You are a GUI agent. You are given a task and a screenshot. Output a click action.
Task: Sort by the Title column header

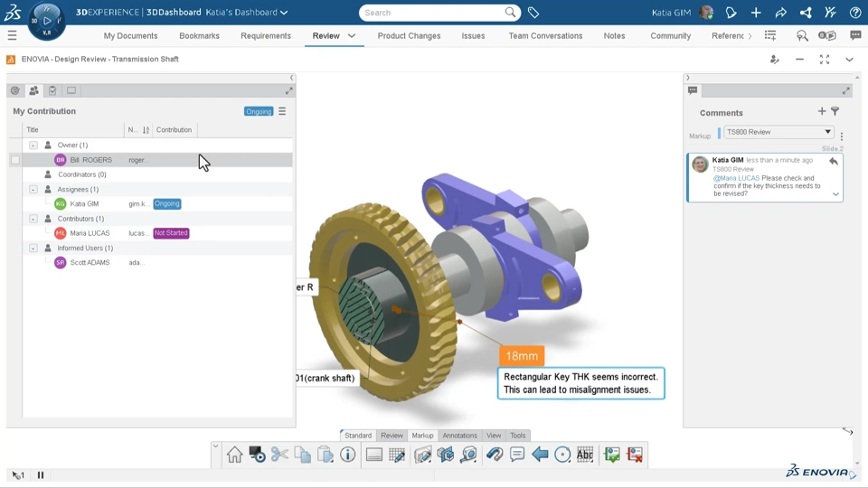33,130
